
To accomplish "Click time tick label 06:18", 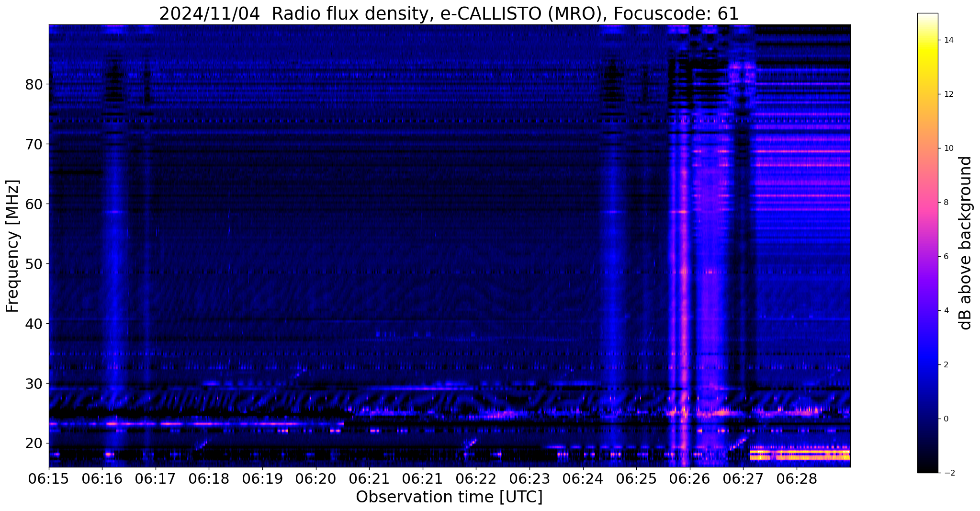I will pos(209,478).
